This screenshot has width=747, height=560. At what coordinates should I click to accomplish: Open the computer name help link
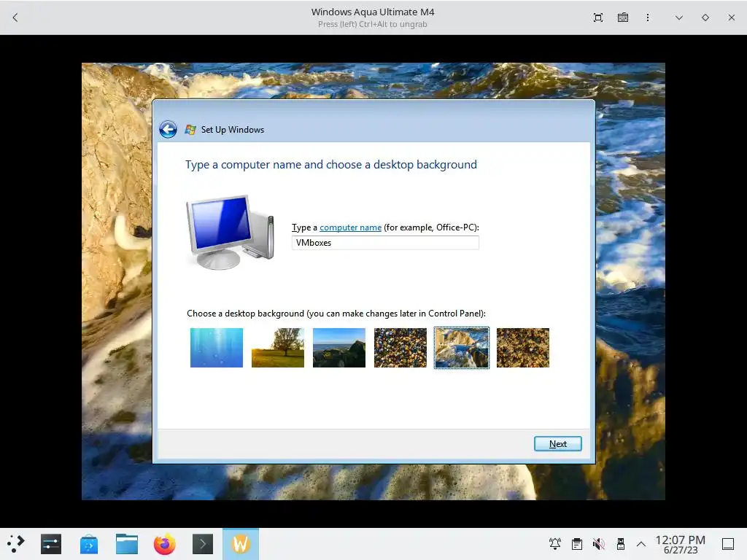click(350, 227)
